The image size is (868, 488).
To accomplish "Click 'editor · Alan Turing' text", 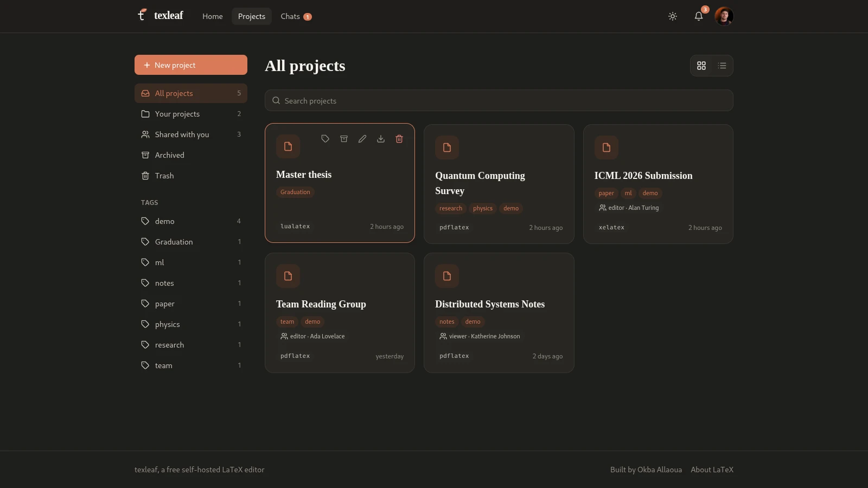I will click(634, 208).
